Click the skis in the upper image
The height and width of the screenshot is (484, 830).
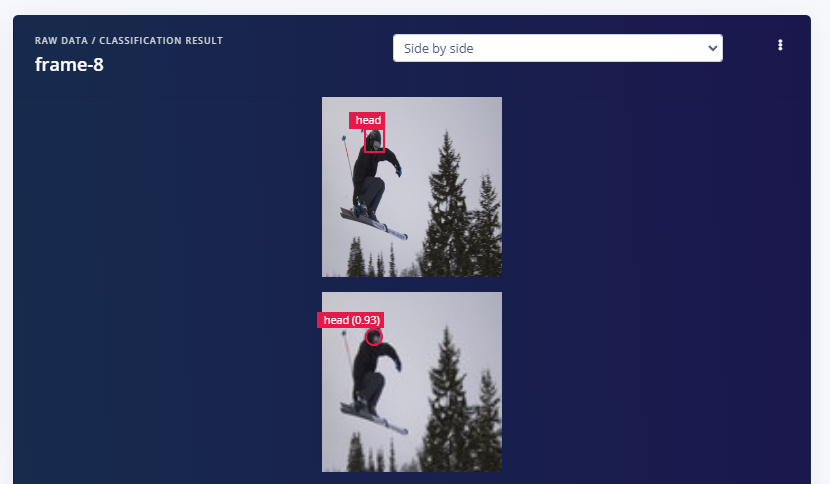[374, 223]
